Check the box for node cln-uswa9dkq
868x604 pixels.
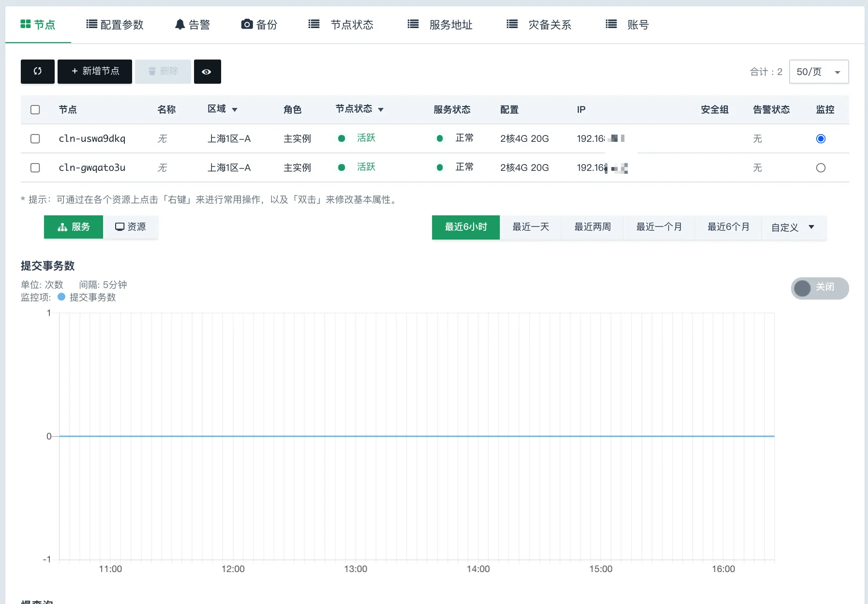35,139
